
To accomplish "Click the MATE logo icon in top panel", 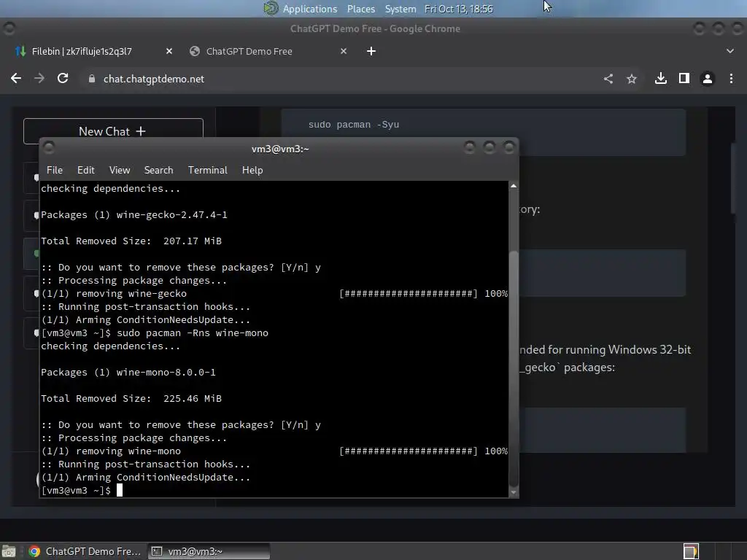I will [x=271, y=9].
